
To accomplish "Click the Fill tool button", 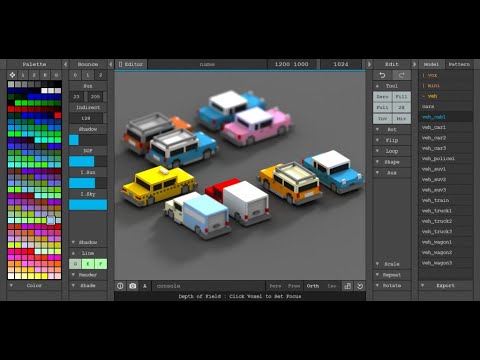I will pyautogui.click(x=401, y=97).
